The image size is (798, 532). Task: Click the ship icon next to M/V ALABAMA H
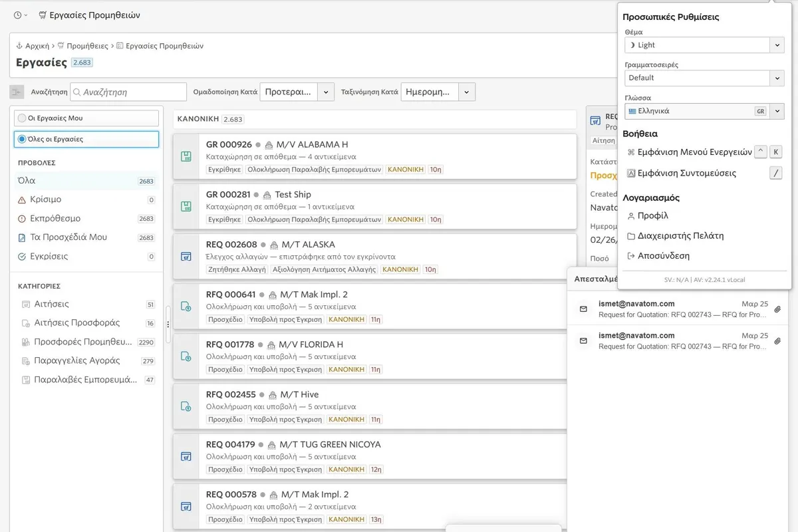(269, 145)
